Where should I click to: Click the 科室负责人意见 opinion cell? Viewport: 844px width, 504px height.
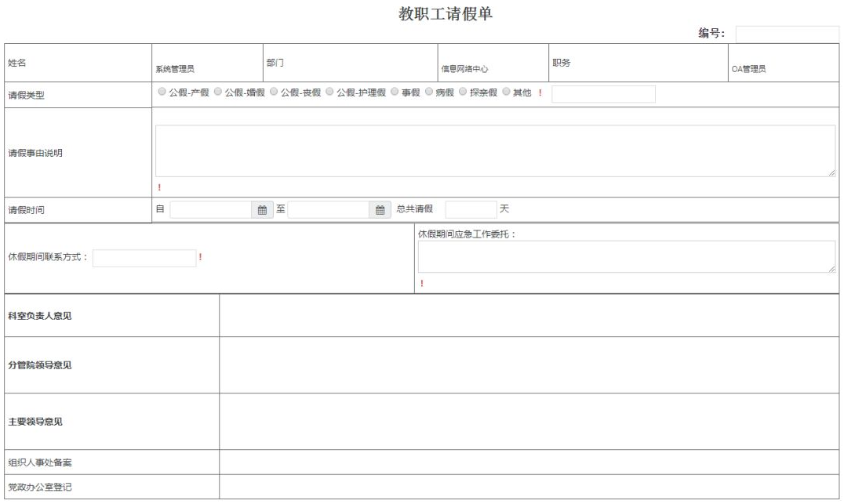[x=529, y=315]
